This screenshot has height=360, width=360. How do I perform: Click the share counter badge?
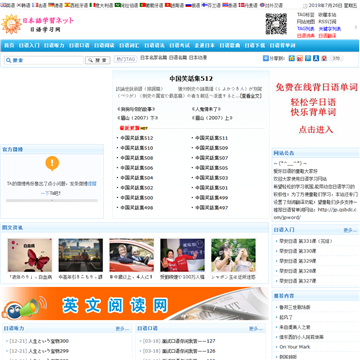(x=336, y=58)
